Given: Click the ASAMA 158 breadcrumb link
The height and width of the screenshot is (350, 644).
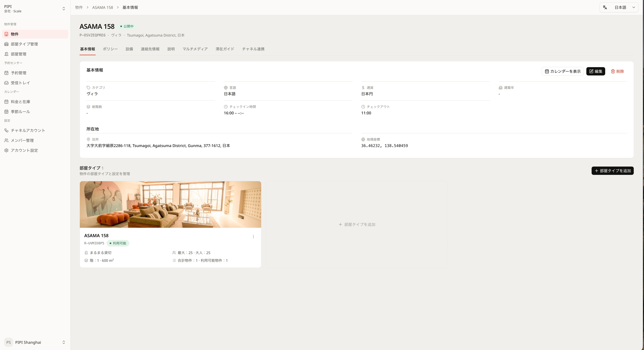Looking at the screenshot, I should 102,7.
